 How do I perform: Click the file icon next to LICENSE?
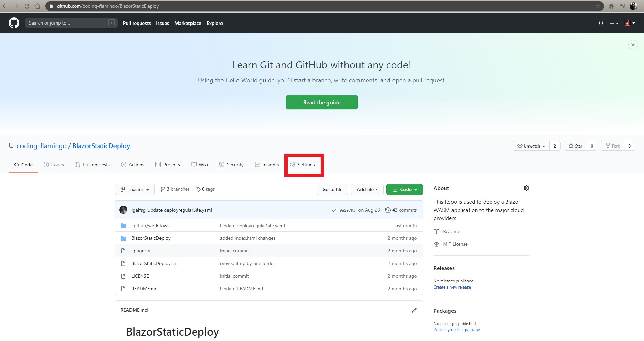point(123,276)
